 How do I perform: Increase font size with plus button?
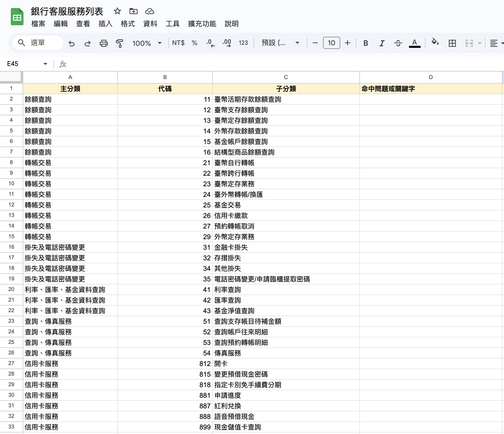pos(348,43)
